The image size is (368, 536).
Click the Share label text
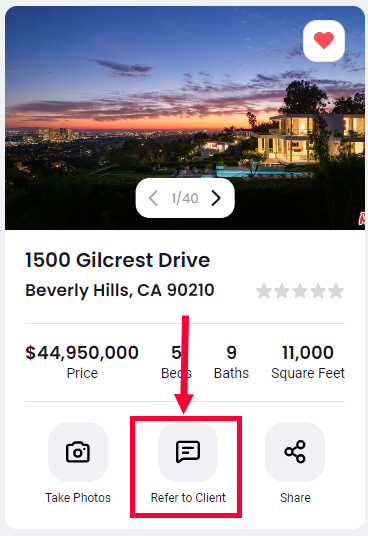(x=295, y=498)
